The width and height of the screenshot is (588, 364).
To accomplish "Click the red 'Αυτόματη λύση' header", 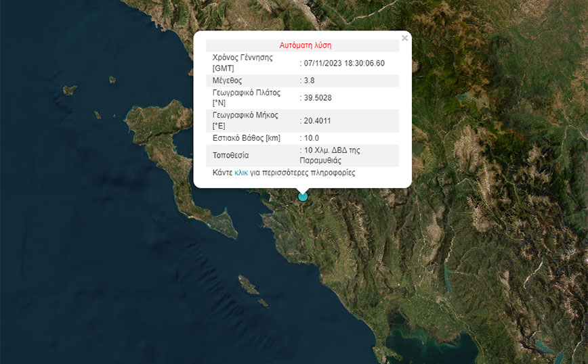I will [x=305, y=45].
